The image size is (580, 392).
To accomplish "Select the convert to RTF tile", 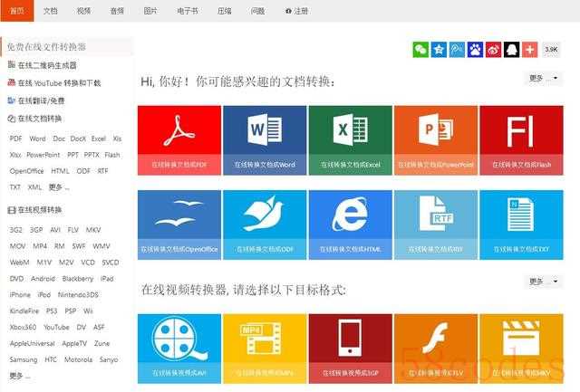I will 436,225.
